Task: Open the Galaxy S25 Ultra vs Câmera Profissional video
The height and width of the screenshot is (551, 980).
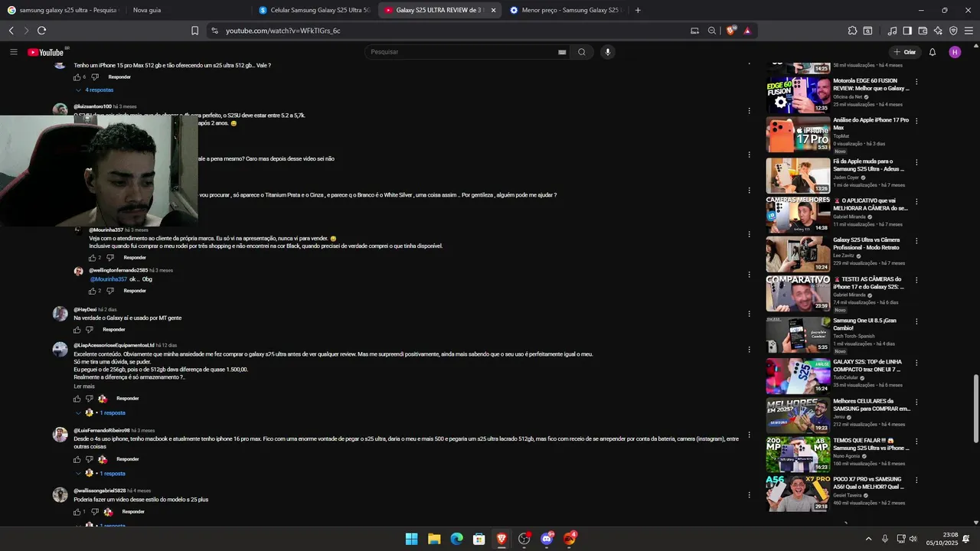Action: coord(866,243)
